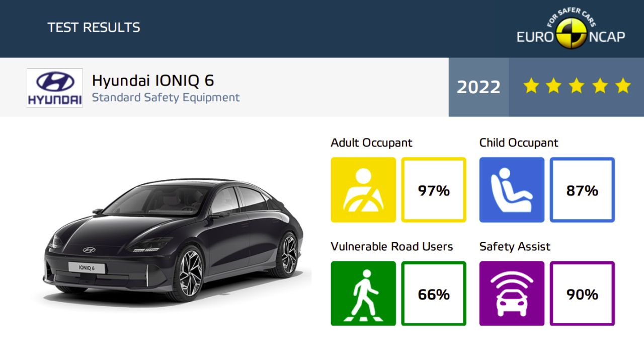The width and height of the screenshot is (644, 347).
Task: Click the 2022 year label
Action: tap(478, 87)
